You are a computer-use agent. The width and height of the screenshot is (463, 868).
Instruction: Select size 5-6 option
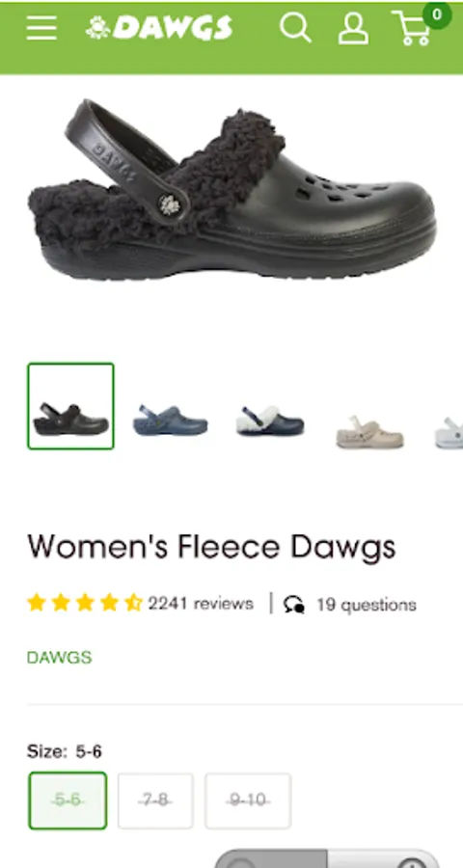click(x=68, y=800)
